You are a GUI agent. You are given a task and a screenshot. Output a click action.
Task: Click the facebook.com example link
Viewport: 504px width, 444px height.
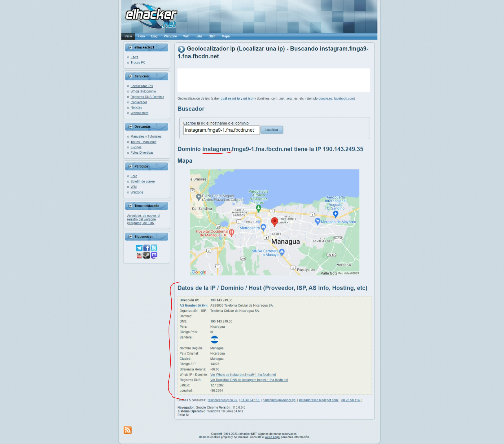[x=344, y=99]
